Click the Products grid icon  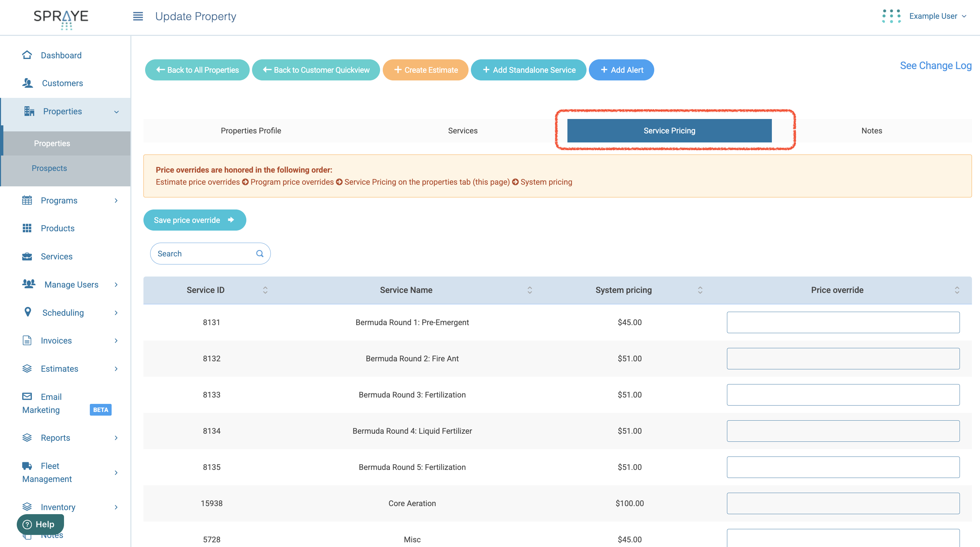pos(27,228)
